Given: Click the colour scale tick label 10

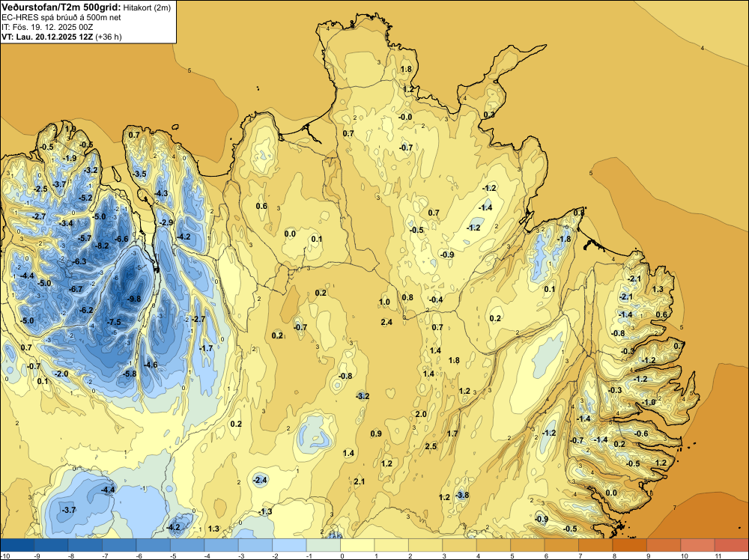Looking at the screenshot, I should [x=684, y=556].
